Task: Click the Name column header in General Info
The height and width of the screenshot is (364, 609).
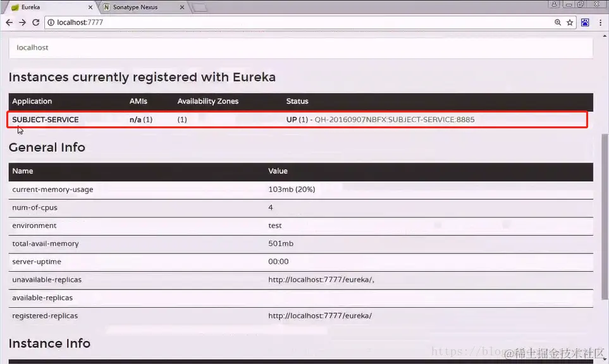Action: (x=23, y=171)
